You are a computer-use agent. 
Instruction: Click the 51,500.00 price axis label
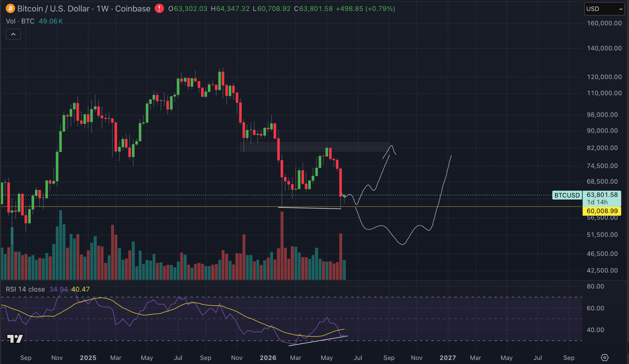[x=602, y=235]
